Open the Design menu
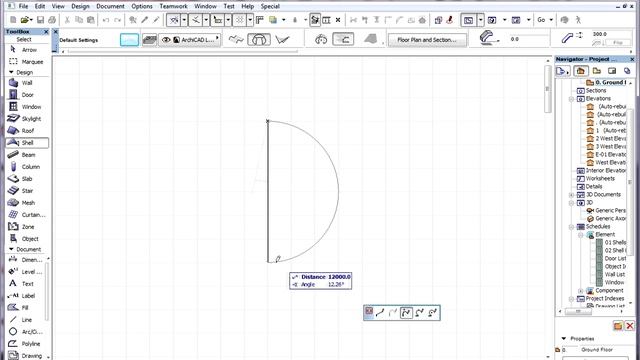The image size is (640, 360). (80, 6)
